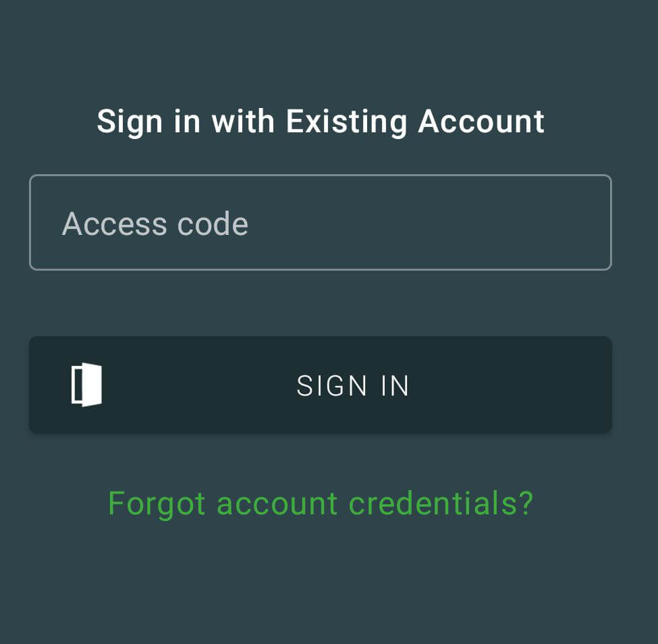658x644 pixels.
Task: Open the Forgot account credentials link
Action: pyautogui.click(x=321, y=503)
